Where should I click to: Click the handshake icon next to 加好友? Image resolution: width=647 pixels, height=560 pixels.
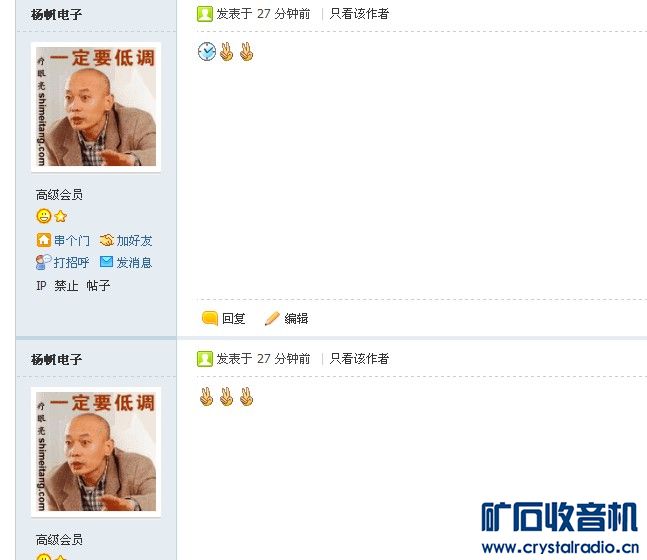106,240
